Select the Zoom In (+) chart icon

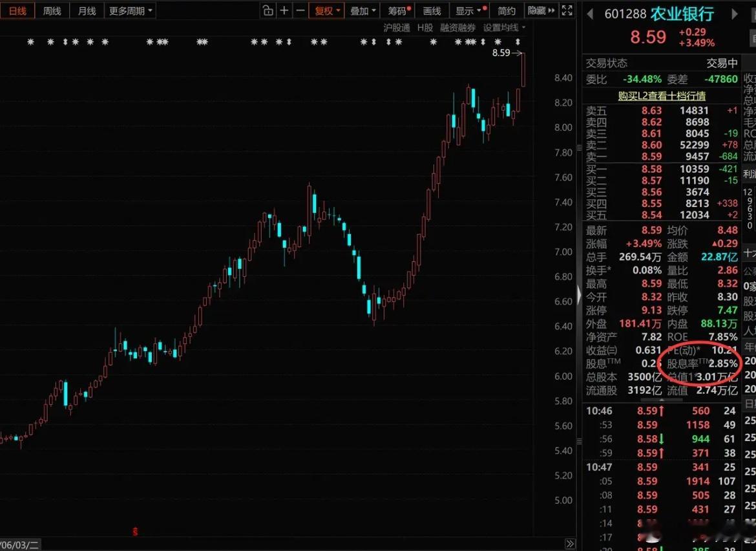click(284, 10)
